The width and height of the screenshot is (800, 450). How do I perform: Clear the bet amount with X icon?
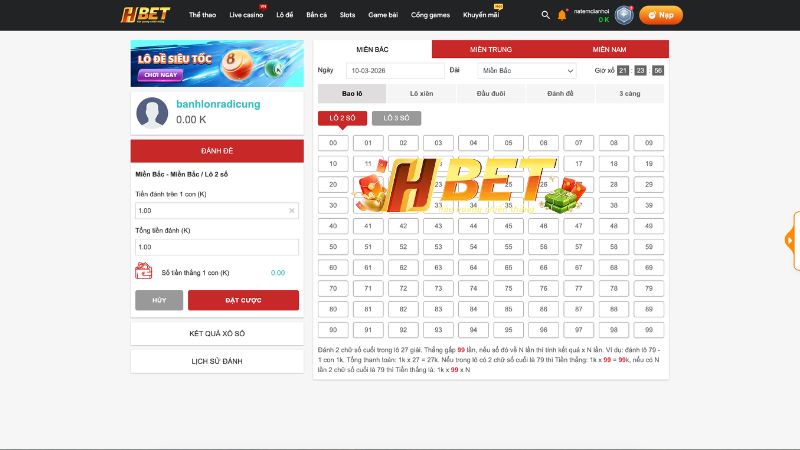292,211
